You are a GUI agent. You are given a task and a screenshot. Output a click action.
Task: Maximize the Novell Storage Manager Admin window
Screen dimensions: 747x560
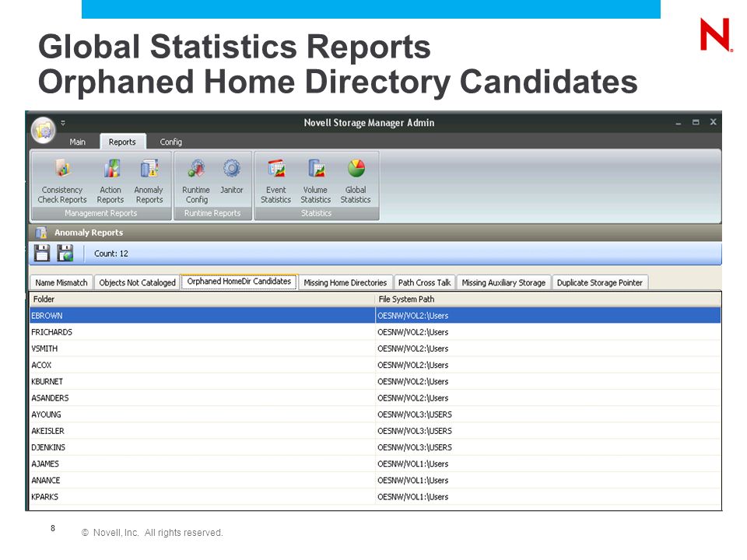[x=696, y=122]
